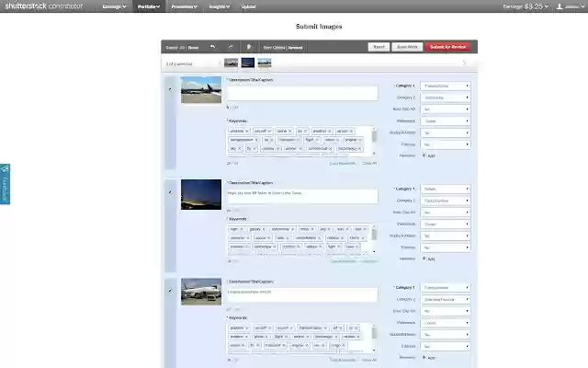This screenshot has height=368, width=588.
Task: Click the trash delete icon in toolbar
Action: point(249,47)
